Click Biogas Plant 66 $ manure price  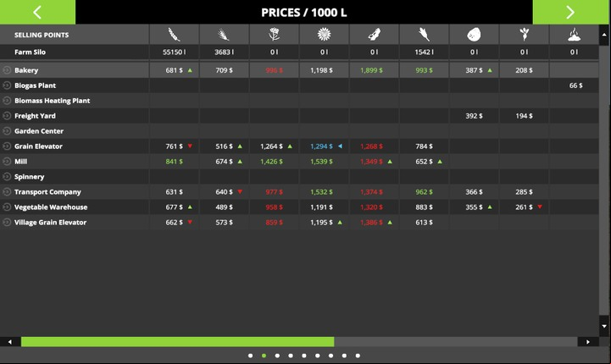tap(576, 85)
